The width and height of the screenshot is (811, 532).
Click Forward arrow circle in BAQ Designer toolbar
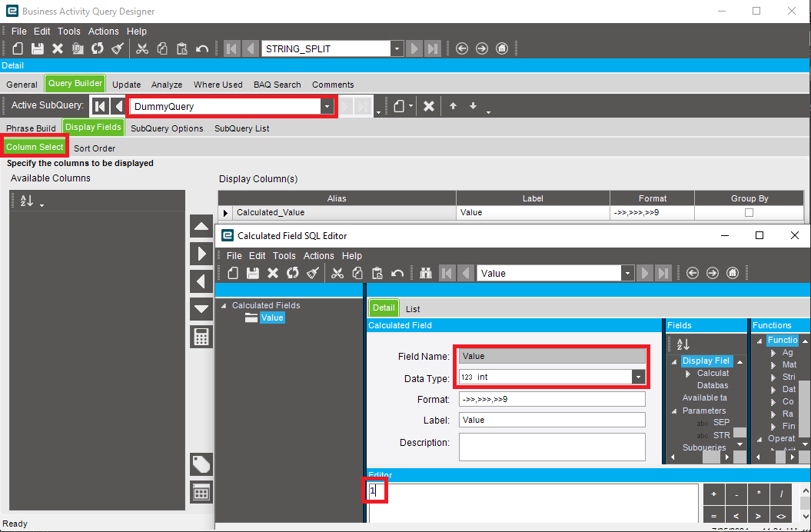click(x=481, y=48)
